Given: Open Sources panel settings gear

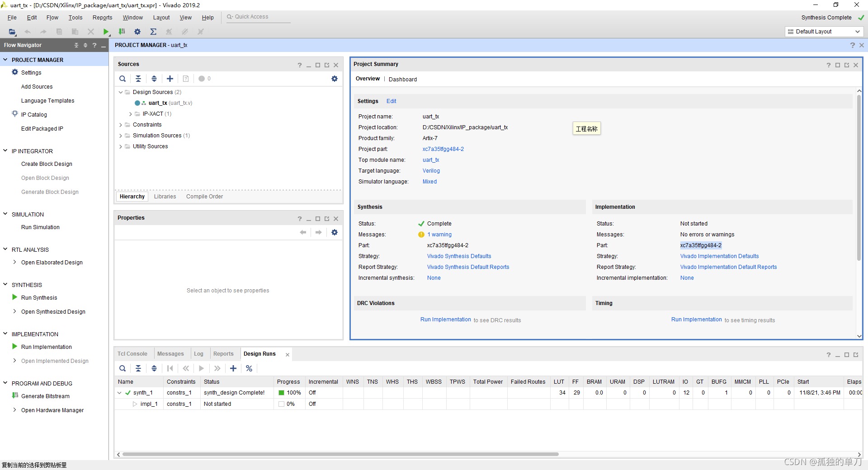Looking at the screenshot, I should (x=335, y=79).
